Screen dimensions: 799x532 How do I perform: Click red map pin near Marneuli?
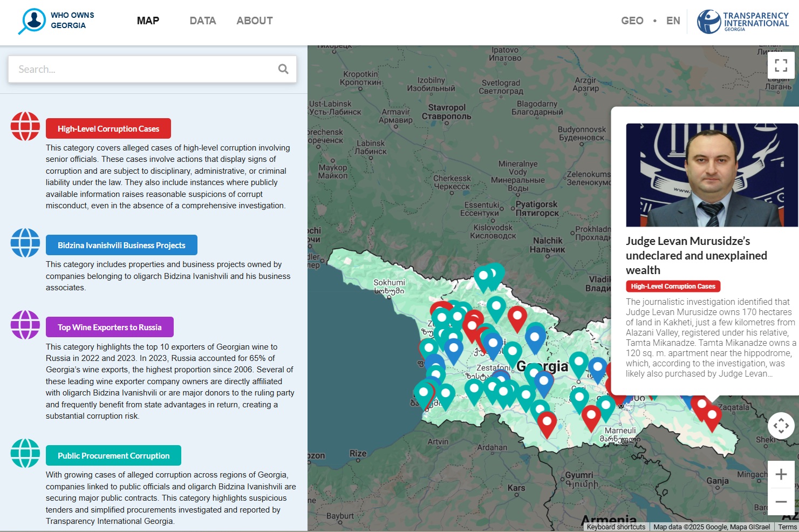point(591,415)
